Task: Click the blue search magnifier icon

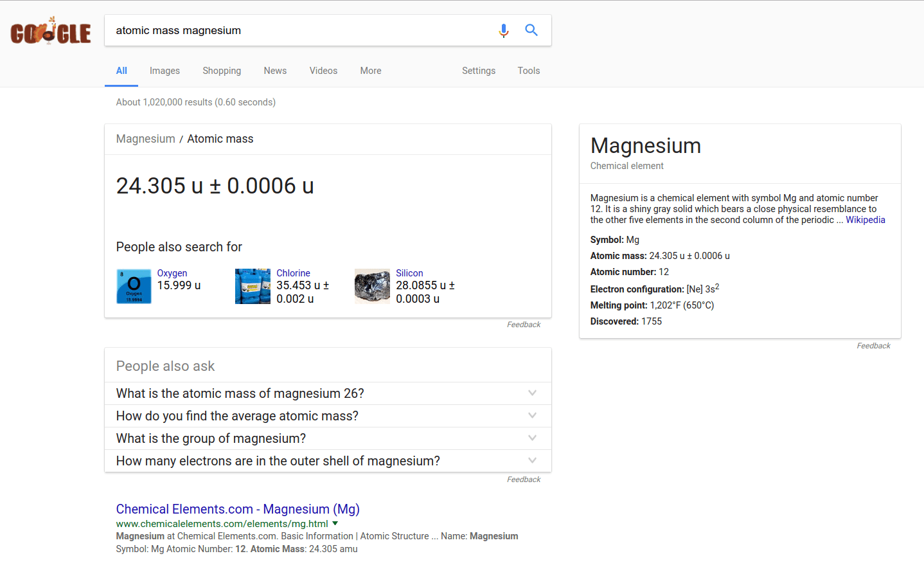Action: pos(531,30)
